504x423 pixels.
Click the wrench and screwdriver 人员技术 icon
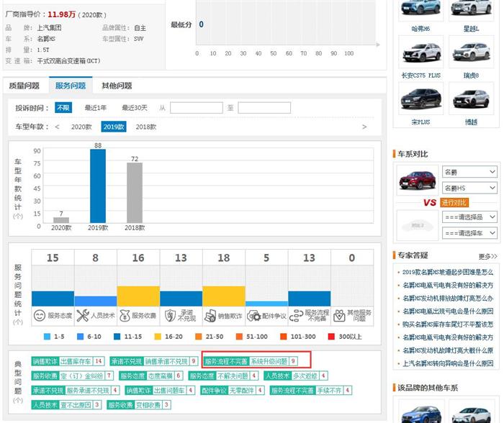click(x=83, y=316)
